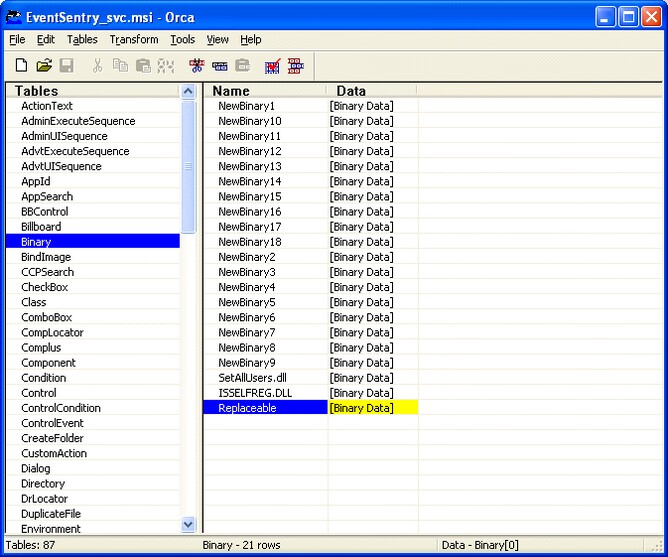668x557 pixels.
Task: Select the AdvtUISequence table
Action: pyautogui.click(x=93, y=166)
